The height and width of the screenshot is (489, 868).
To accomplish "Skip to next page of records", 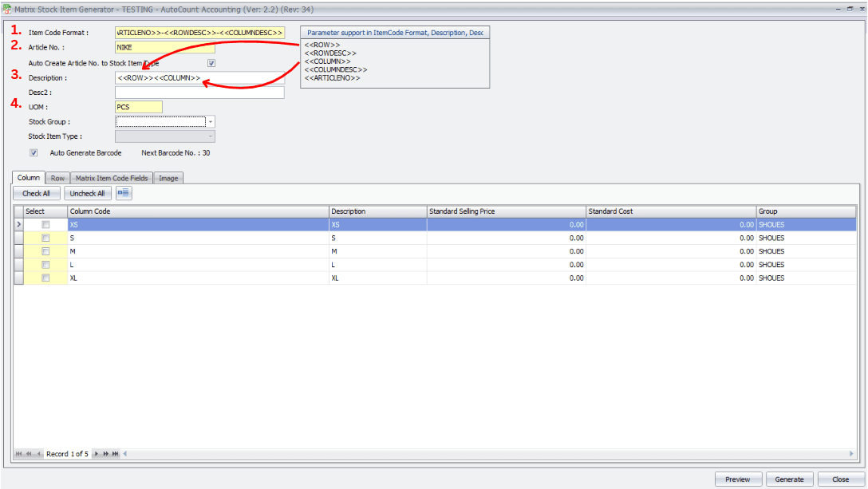I will [x=106, y=454].
